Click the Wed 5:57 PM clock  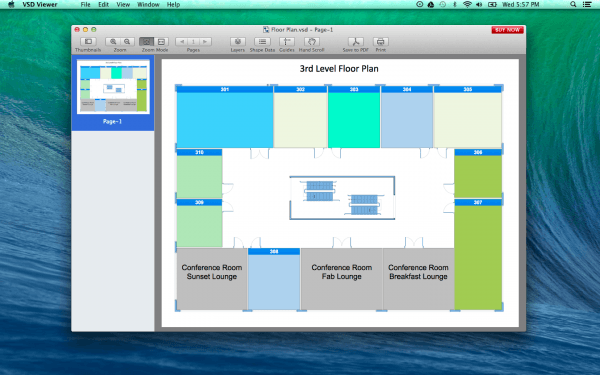pyautogui.click(x=520, y=5)
